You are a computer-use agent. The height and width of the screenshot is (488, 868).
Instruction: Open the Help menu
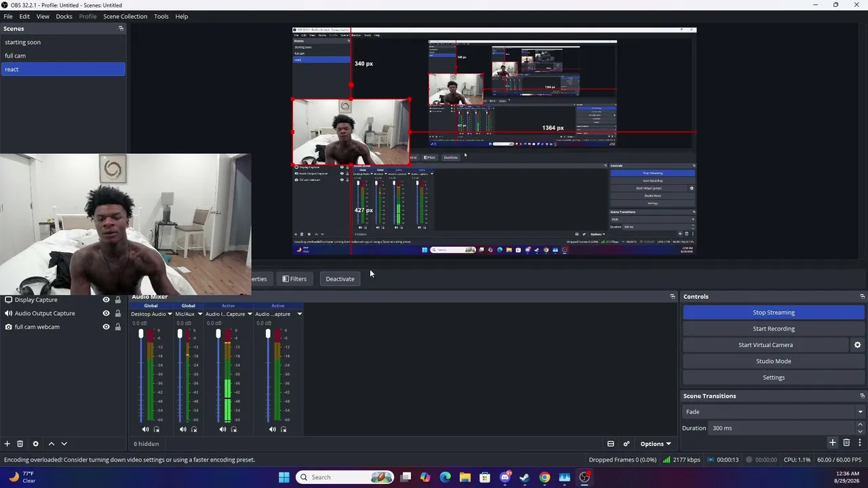[182, 16]
